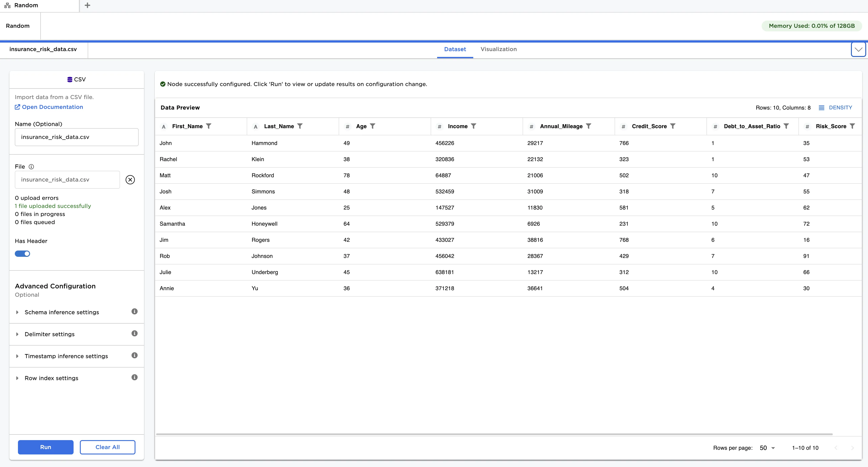Click the filter icon on the Income column

[x=474, y=126]
